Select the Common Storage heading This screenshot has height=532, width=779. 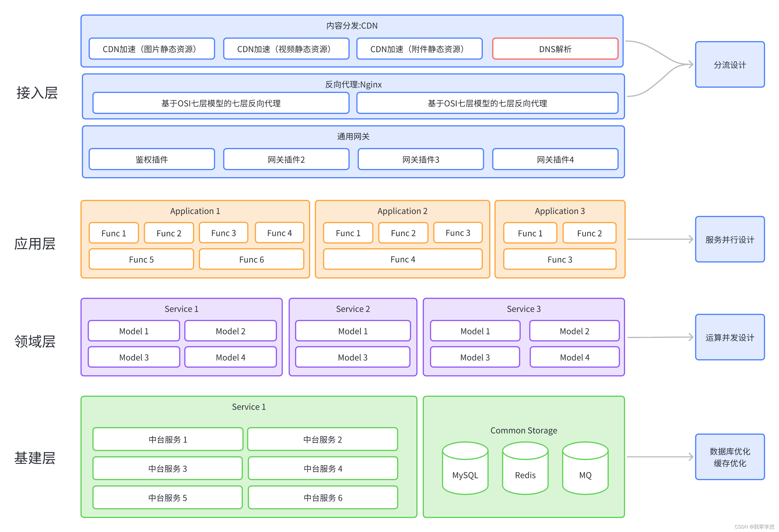(524, 431)
